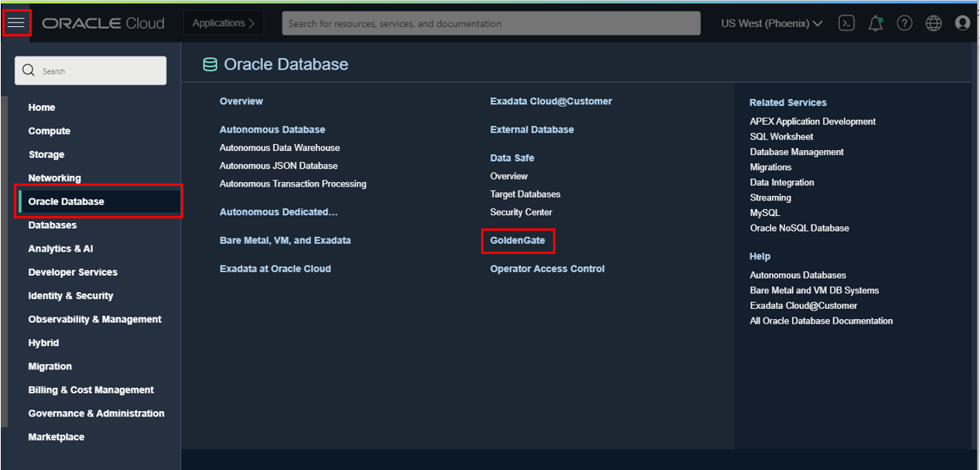
Task: Open the Autonomous Dedicated link
Action: [x=278, y=212]
